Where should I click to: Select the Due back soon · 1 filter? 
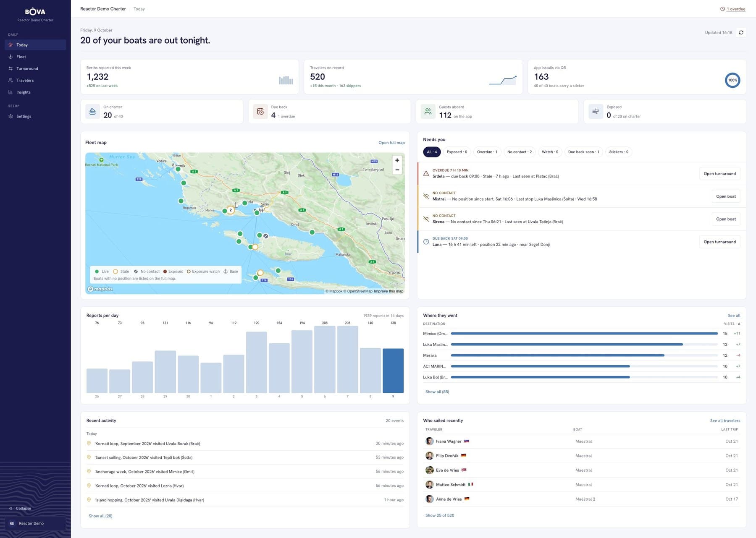point(583,152)
